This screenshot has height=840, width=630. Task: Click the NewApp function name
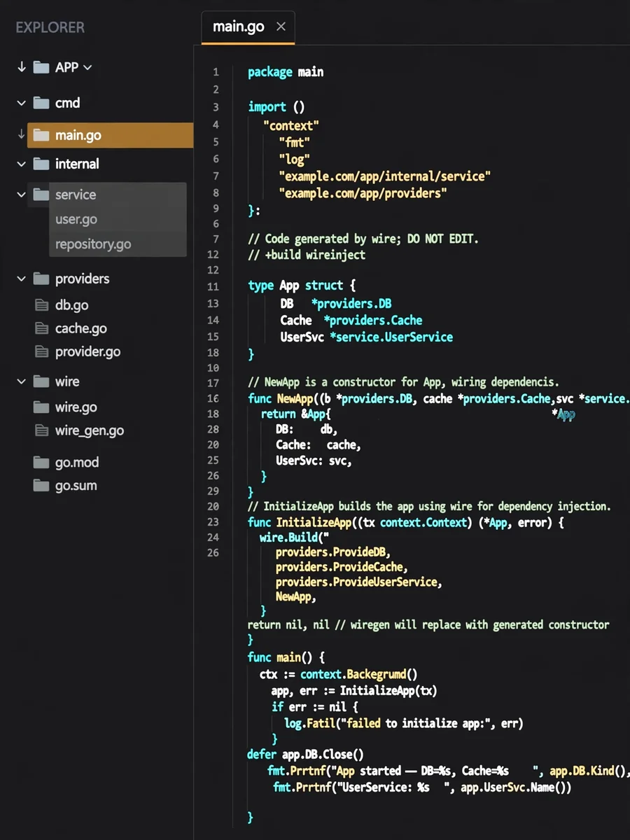click(x=295, y=399)
